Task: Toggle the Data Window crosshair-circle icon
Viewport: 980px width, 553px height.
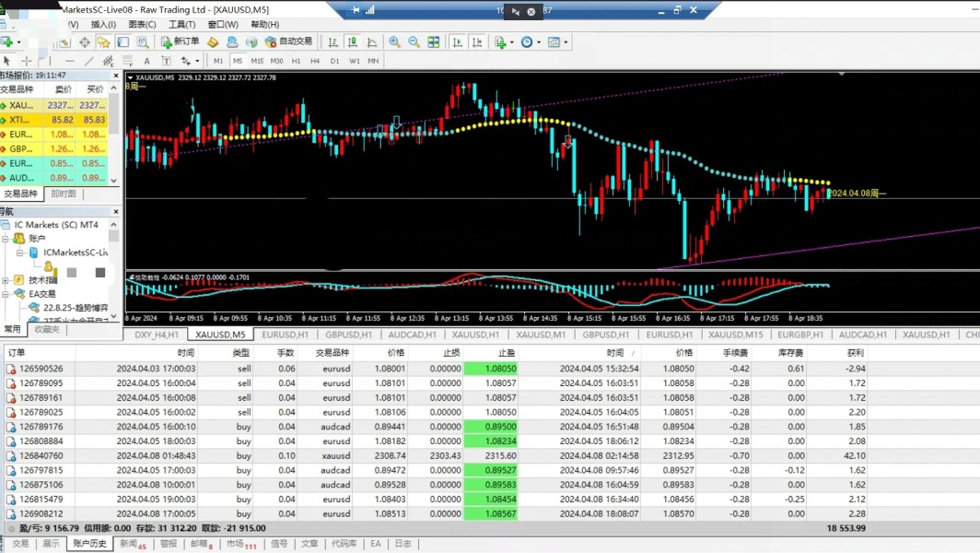Action: tap(85, 41)
